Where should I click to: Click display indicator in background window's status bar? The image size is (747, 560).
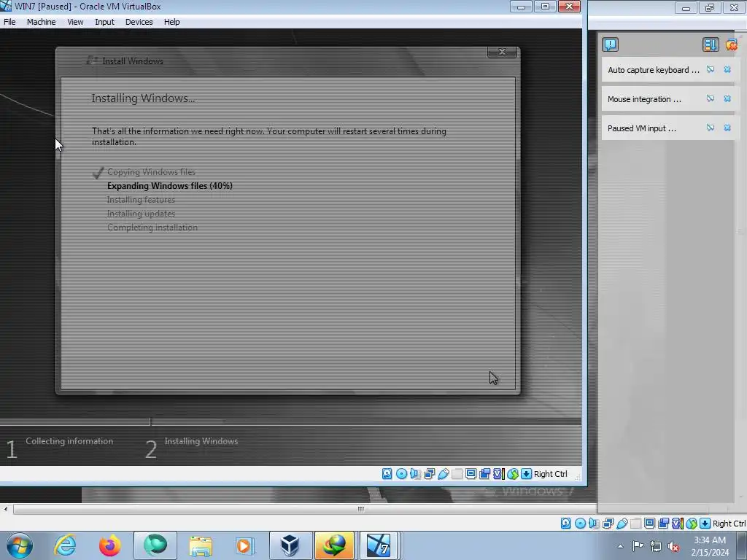point(649,524)
